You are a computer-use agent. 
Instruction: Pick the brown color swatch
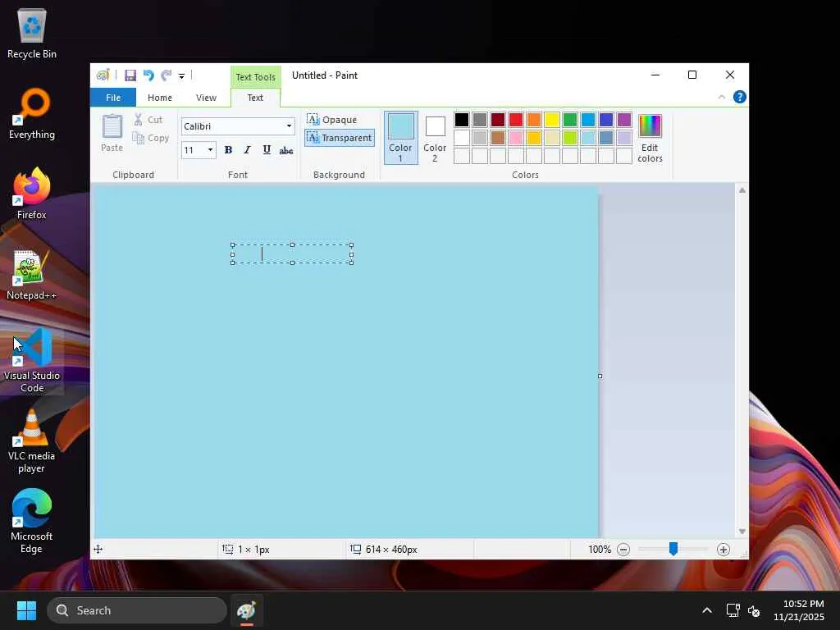click(498, 138)
